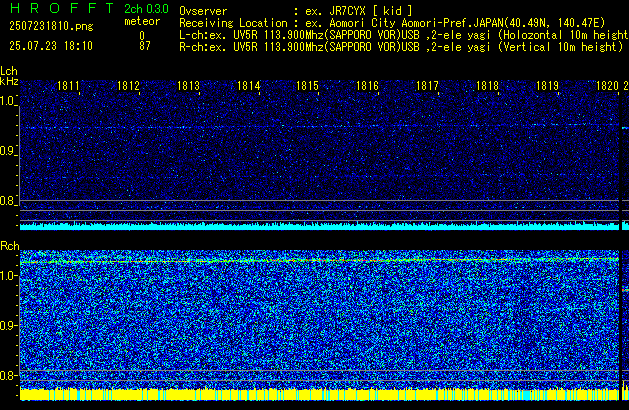Click the Ovserver line with JR7CYX

pyautogui.click(x=296, y=11)
